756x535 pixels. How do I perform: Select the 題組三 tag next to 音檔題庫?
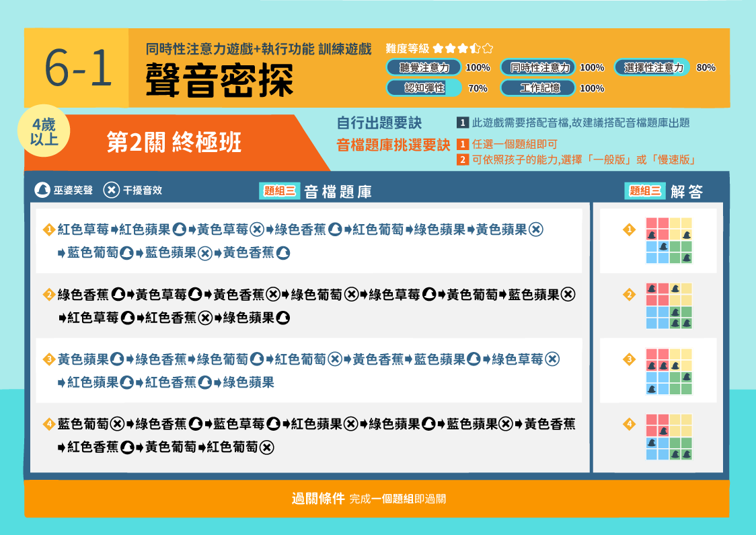(280, 190)
